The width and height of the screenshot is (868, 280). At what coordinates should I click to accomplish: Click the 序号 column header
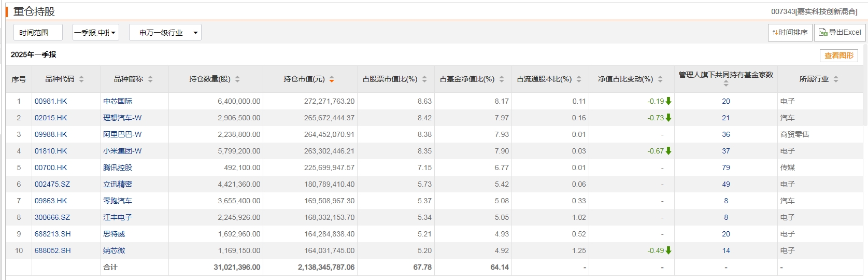pos(19,79)
